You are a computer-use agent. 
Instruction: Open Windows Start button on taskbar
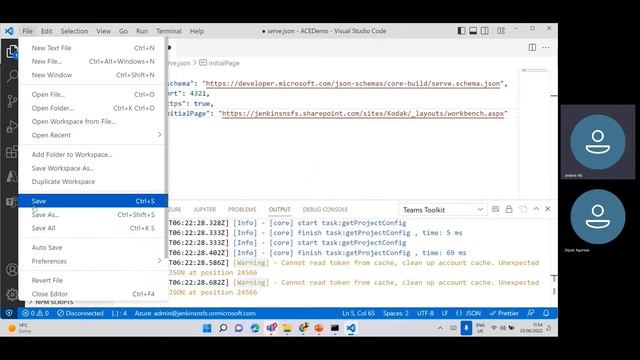[207, 328]
